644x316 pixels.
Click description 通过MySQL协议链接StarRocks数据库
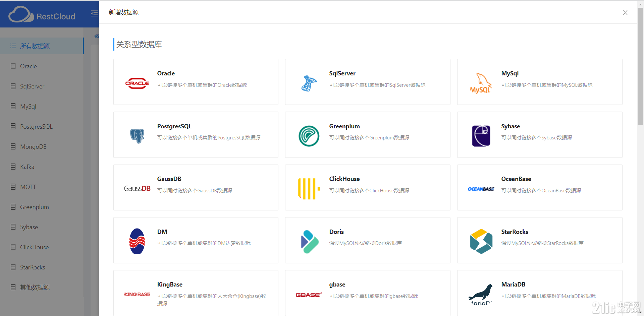[x=542, y=243]
